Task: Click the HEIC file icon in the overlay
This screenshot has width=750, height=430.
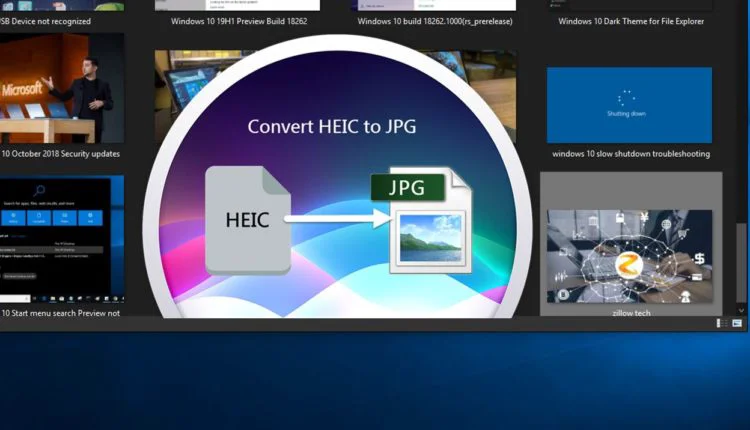Action: pyautogui.click(x=248, y=220)
